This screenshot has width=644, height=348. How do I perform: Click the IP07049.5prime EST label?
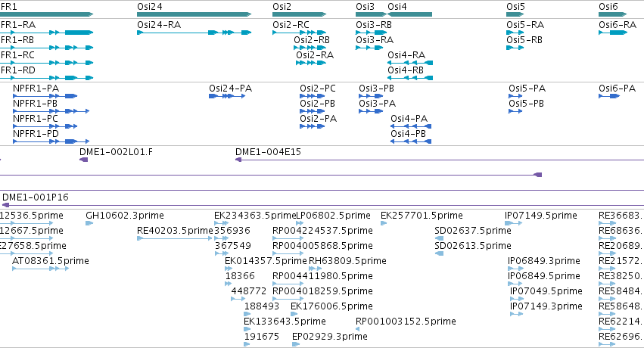click(x=546, y=291)
